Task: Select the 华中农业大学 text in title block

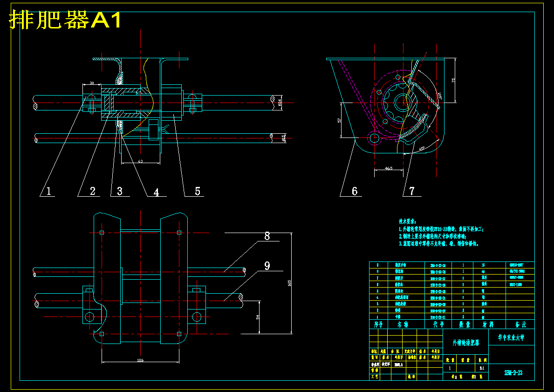Action: (x=511, y=337)
